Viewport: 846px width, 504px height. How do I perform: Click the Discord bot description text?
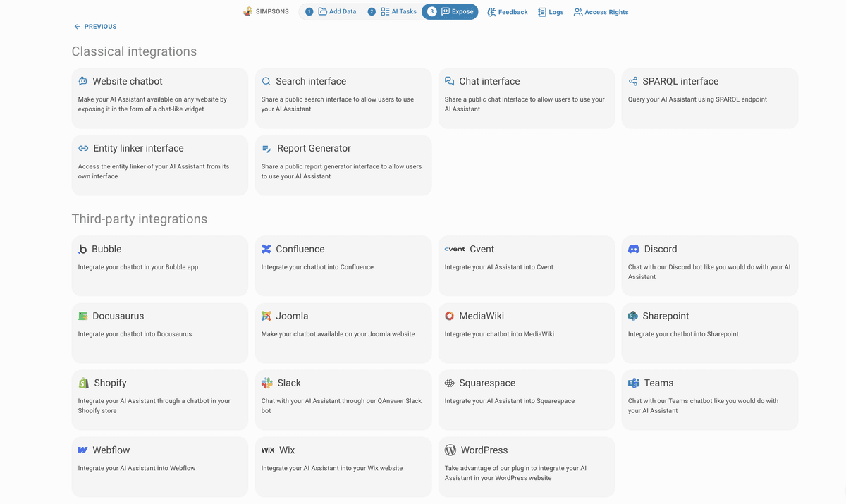[709, 272]
